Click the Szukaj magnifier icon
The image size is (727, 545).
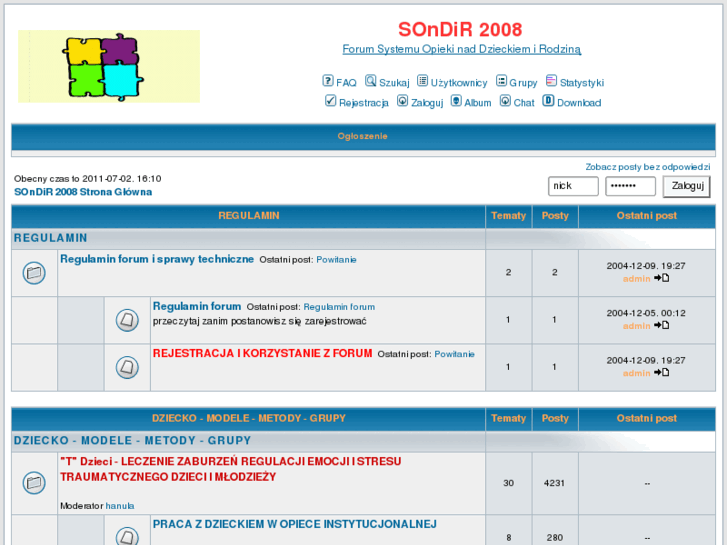pyautogui.click(x=370, y=81)
